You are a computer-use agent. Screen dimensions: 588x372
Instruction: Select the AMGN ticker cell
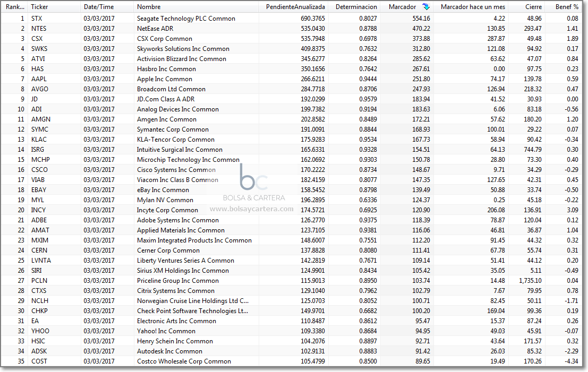click(40, 119)
